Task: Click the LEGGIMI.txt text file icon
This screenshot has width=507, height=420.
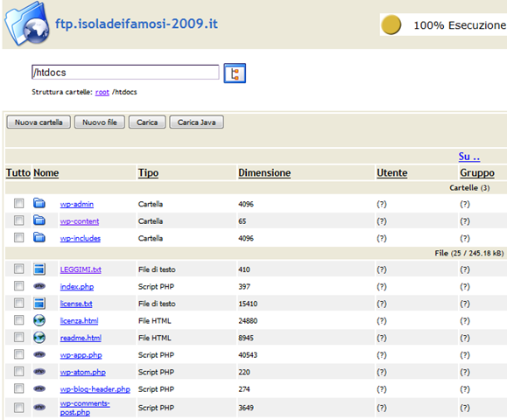Action: pyautogui.click(x=39, y=269)
